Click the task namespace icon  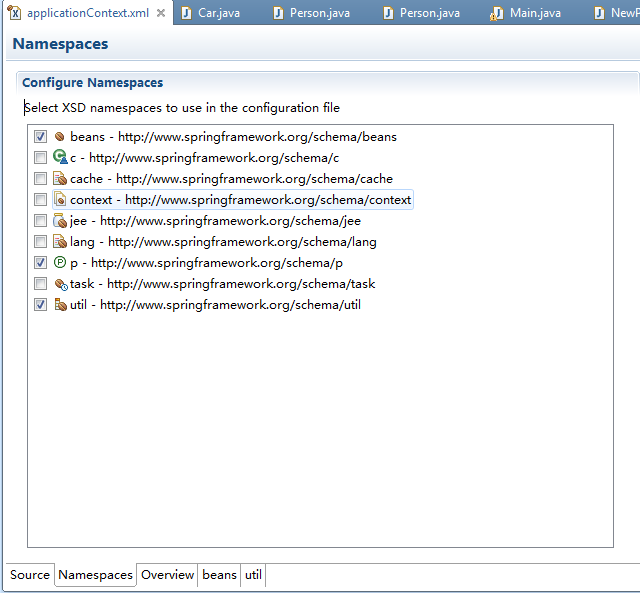tap(61, 284)
